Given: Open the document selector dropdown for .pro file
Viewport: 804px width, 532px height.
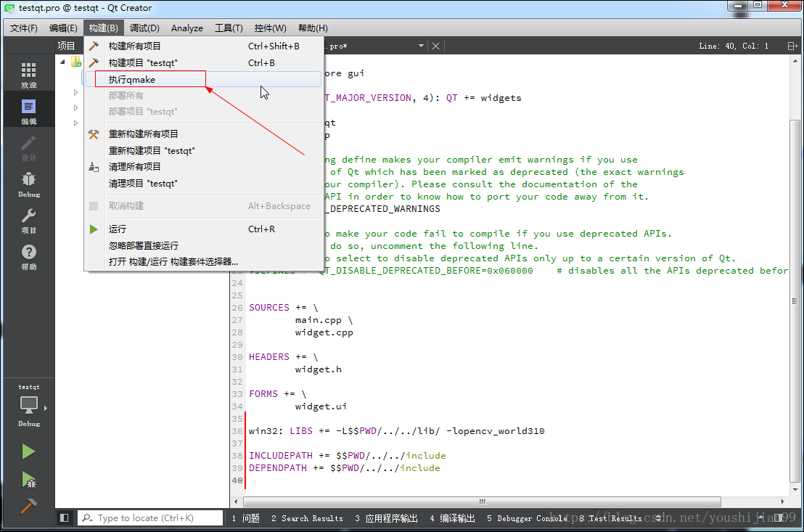Looking at the screenshot, I should tap(421, 46).
